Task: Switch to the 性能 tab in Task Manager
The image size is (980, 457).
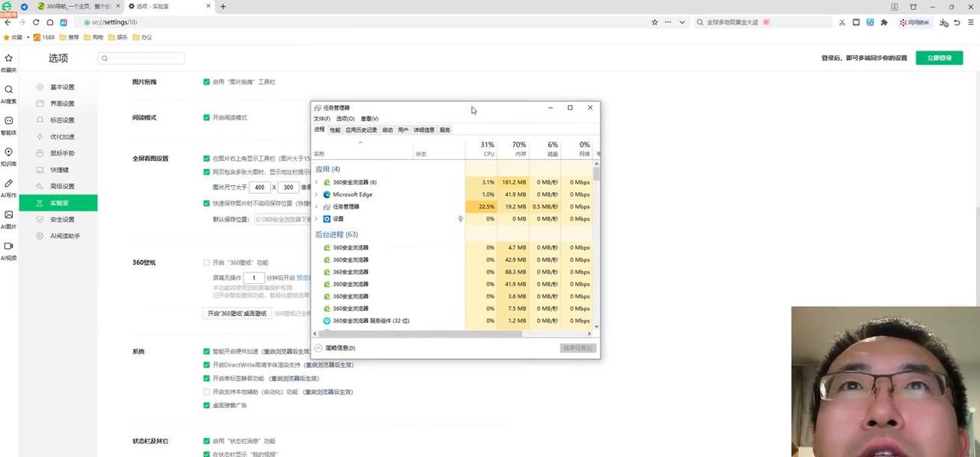Action: pyautogui.click(x=335, y=130)
